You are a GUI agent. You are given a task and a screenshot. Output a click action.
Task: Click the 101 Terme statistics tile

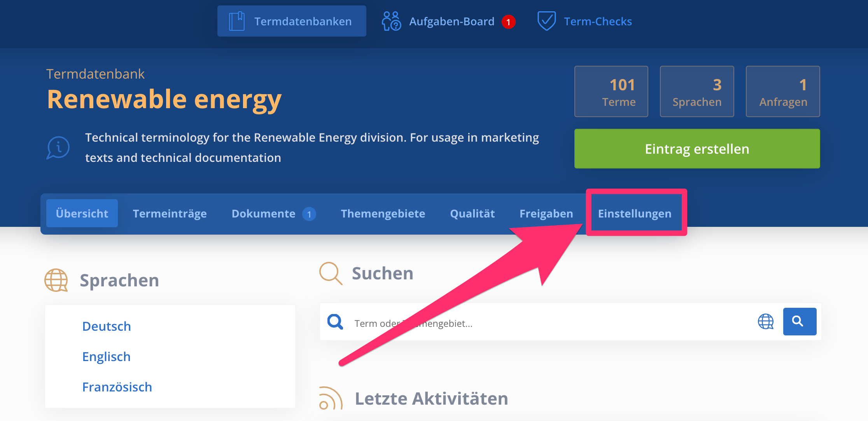(x=611, y=91)
